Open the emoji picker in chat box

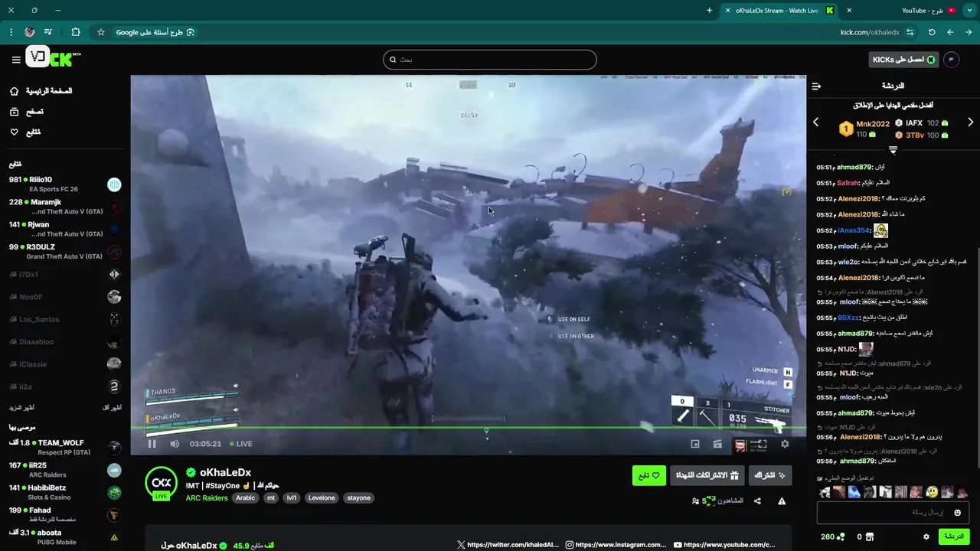click(958, 513)
